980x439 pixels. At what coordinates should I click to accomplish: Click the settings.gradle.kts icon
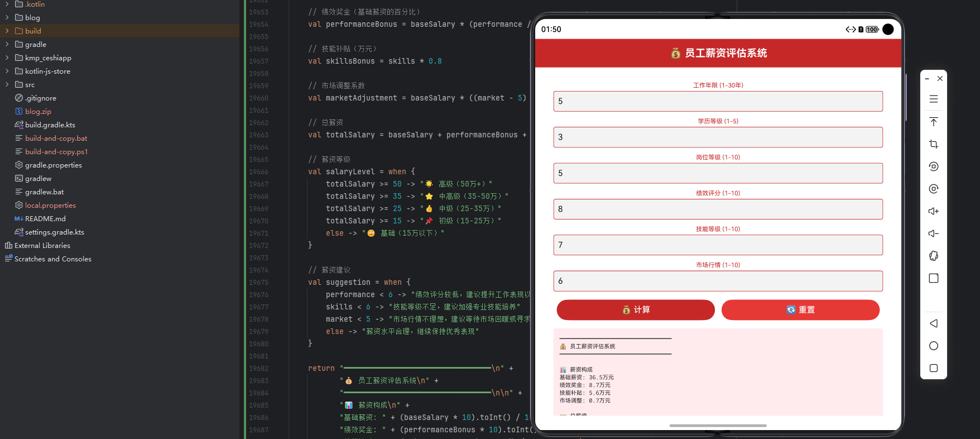[19, 232]
